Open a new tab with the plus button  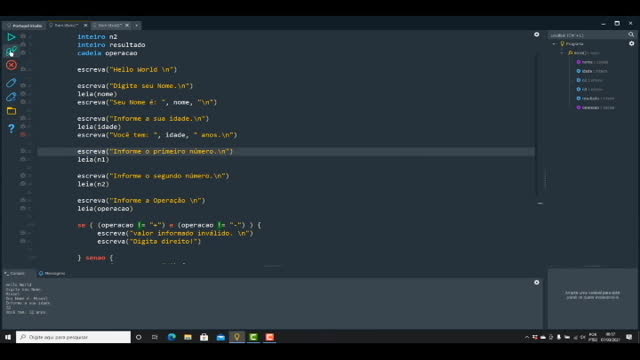(137, 25)
